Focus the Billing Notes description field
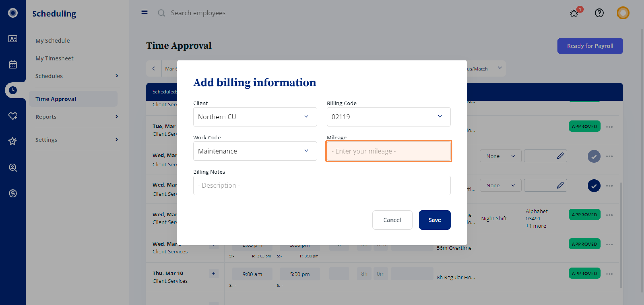The image size is (644, 305). [322, 185]
